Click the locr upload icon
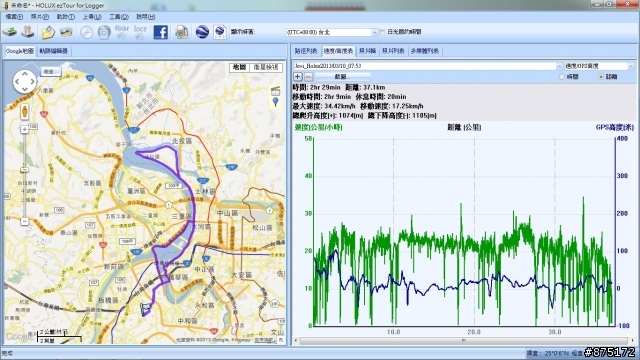 click(140, 32)
